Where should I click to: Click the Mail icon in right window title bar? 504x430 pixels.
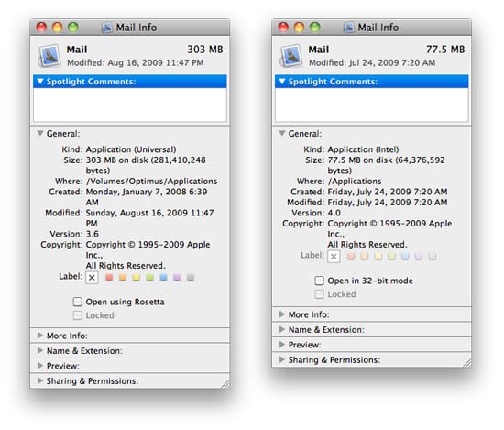point(348,28)
